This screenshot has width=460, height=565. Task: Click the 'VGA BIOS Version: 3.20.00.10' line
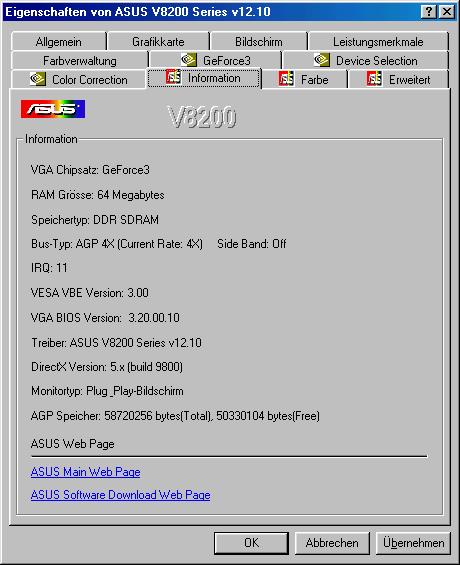coord(105,318)
